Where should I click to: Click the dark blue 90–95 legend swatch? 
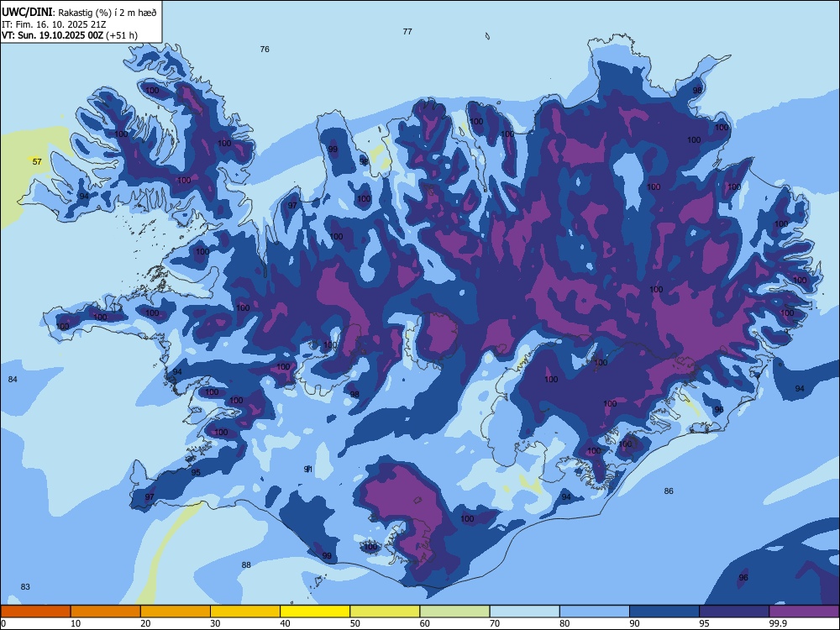coord(664,612)
